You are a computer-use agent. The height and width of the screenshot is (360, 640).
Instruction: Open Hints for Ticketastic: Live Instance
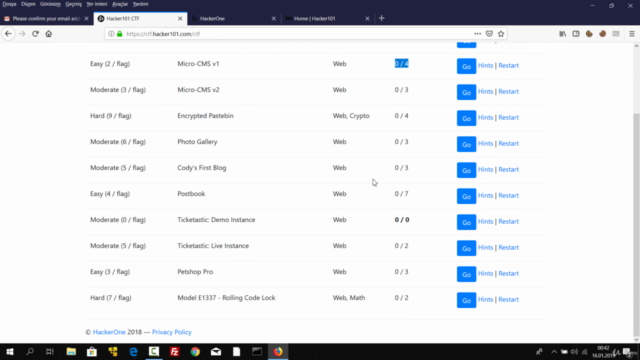click(485, 247)
